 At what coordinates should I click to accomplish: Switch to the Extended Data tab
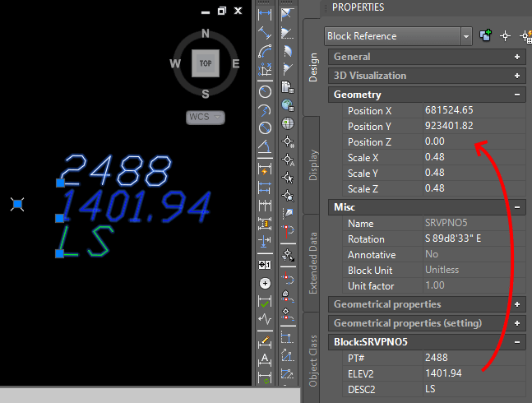coord(312,263)
